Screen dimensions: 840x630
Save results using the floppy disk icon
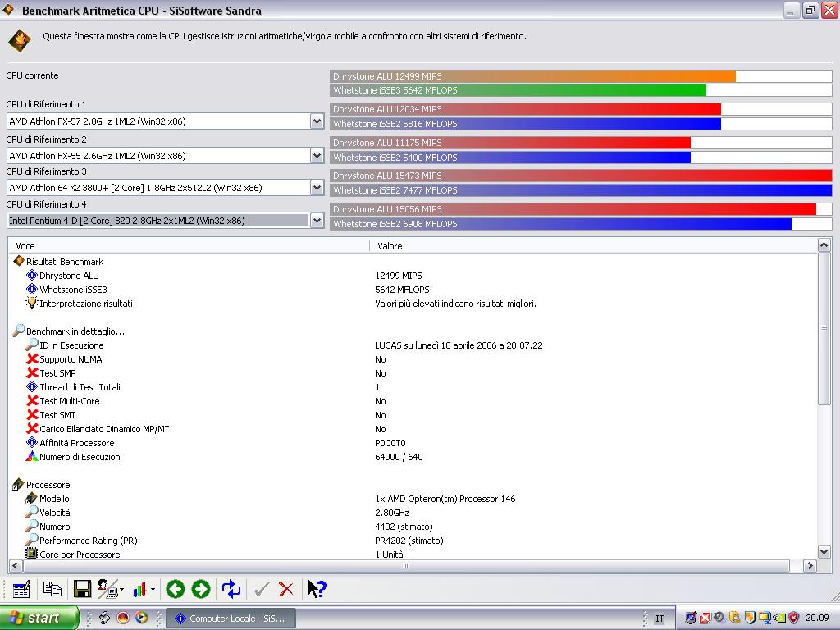[82, 589]
